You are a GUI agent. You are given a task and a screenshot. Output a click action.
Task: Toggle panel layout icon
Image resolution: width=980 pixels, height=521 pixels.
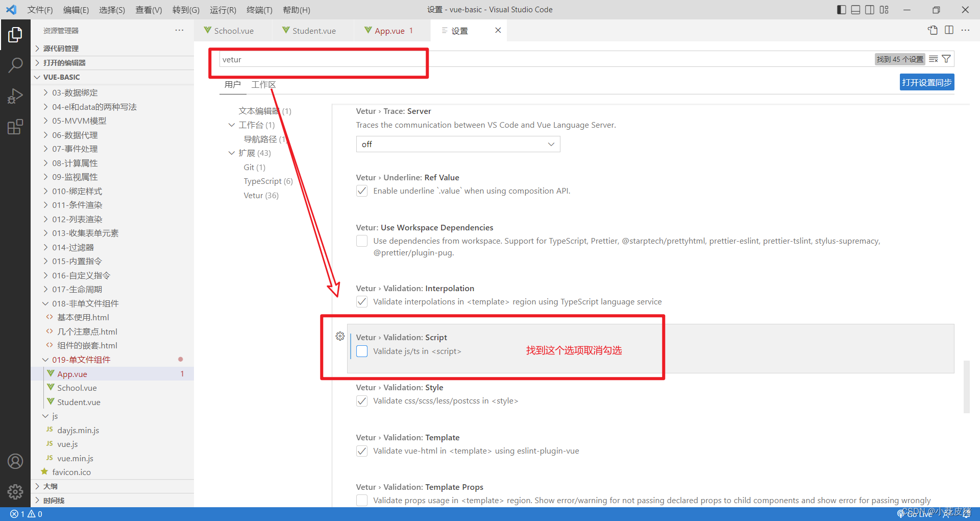coord(856,10)
